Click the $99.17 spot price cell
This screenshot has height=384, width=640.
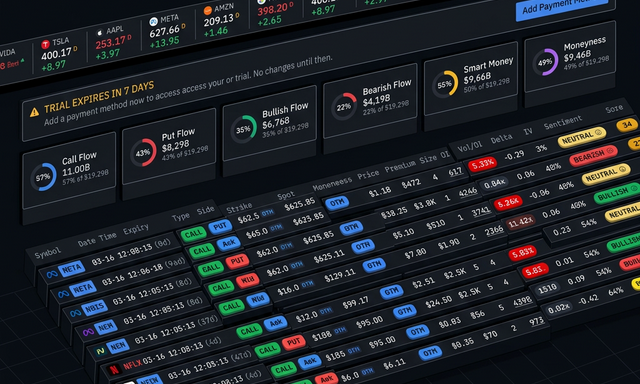[x=355, y=302]
